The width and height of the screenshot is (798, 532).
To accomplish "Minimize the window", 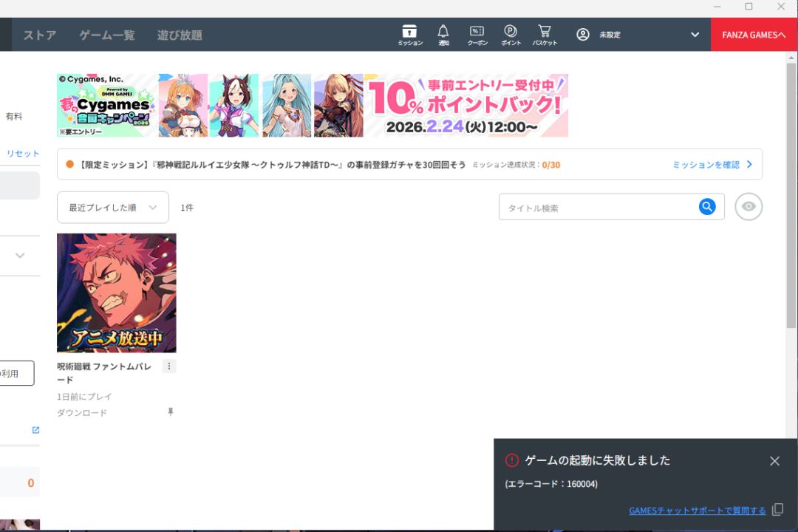I will (717, 7).
